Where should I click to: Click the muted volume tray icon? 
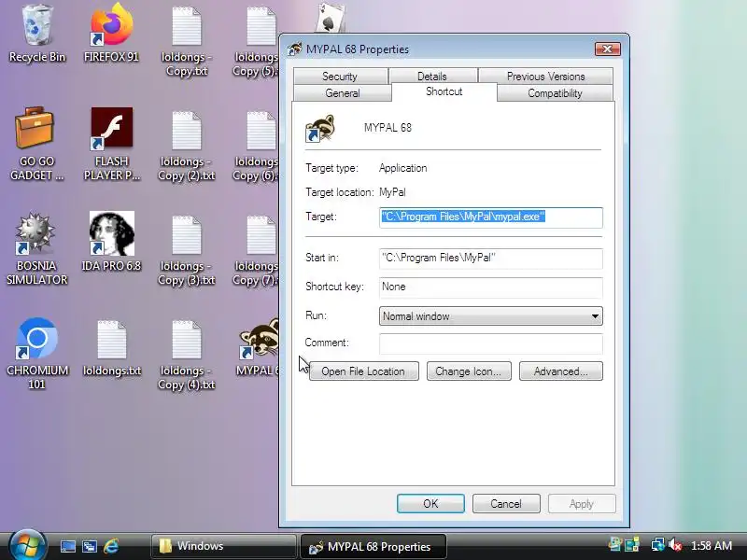click(674, 544)
